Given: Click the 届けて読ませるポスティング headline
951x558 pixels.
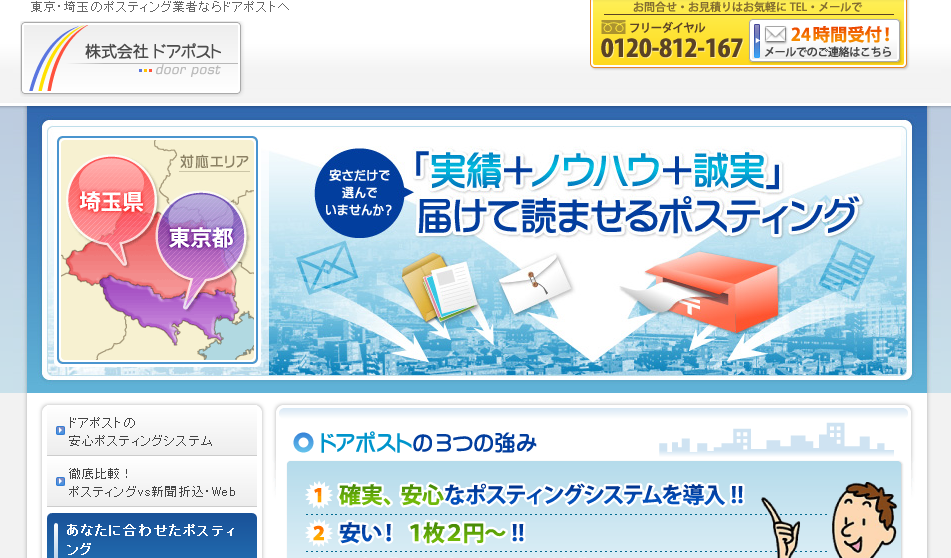Looking at the screenshot, I should pyautogui.click(x=638, y=215).
